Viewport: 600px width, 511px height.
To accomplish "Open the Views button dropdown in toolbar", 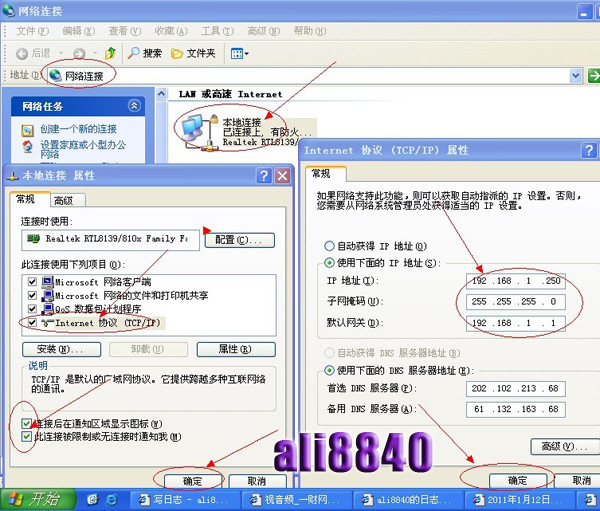I will point(240,53).
